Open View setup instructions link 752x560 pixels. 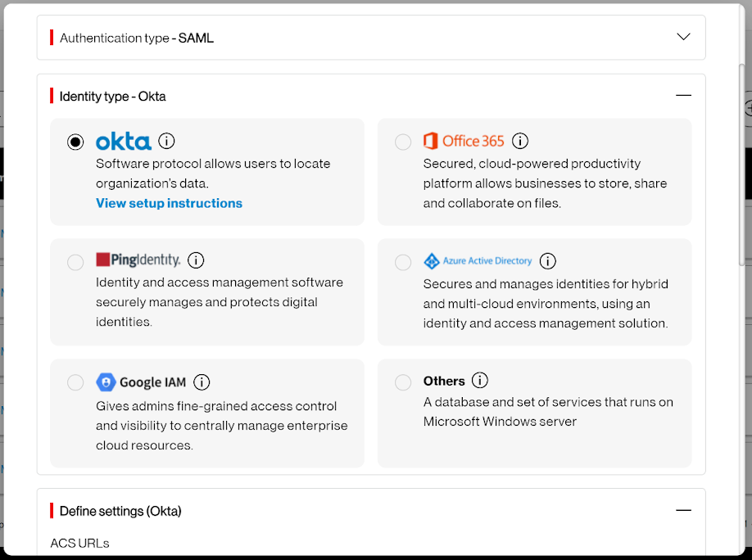click(x=170, y=203)
